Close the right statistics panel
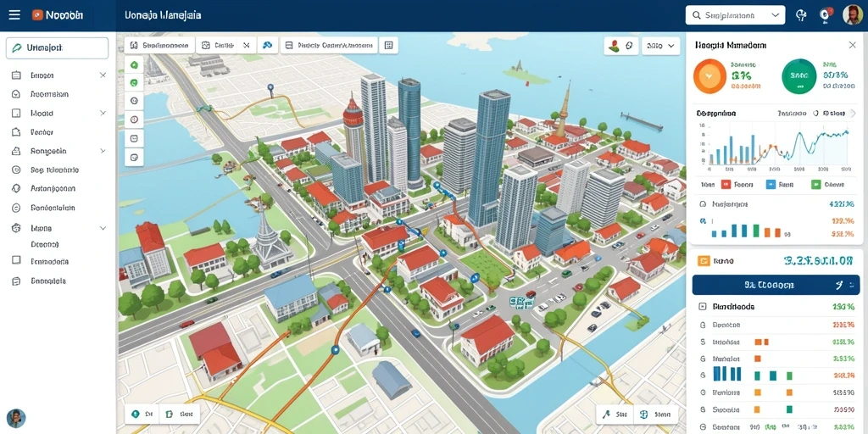The image size is (868, 434). pyautogui.click(x=852, y=45)
